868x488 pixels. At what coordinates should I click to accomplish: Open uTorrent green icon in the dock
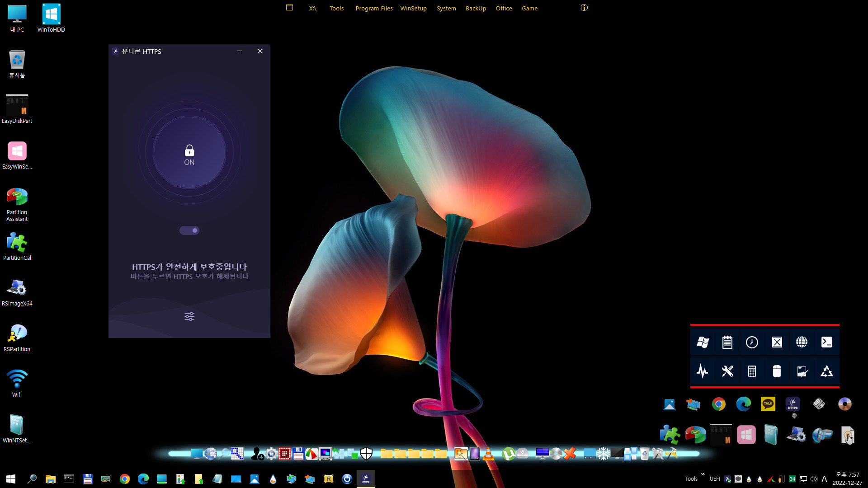click(x=509, y=453)
